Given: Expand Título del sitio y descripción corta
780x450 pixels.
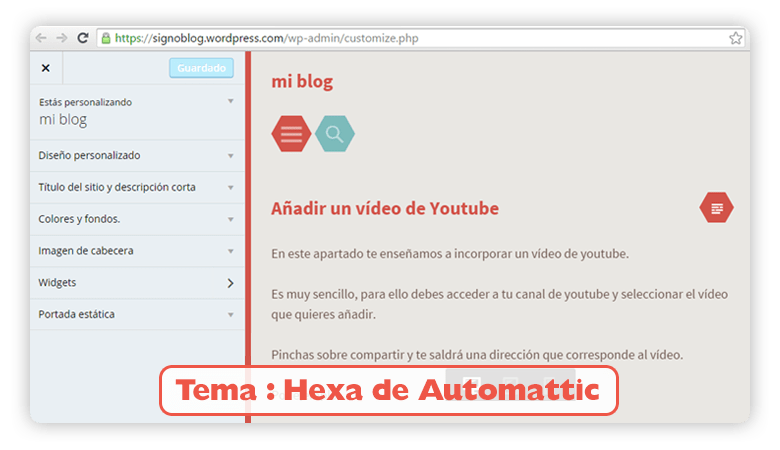Looking at the screenshot, I should point(138,187).
